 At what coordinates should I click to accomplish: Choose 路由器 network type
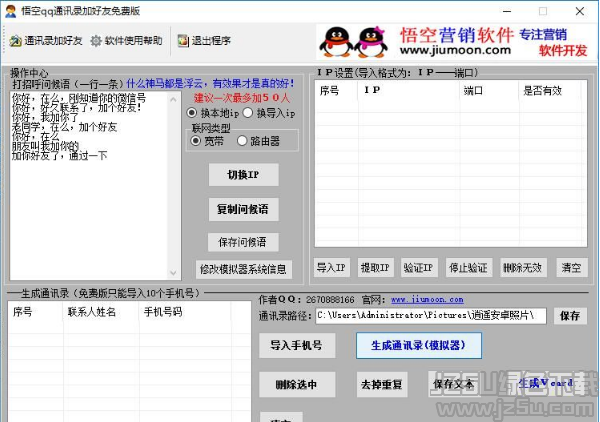(x=242, y=141)
